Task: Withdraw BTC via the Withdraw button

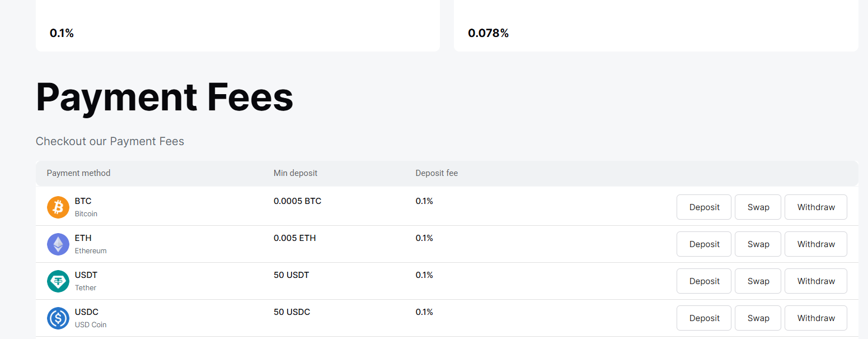Action: (815, 207)
